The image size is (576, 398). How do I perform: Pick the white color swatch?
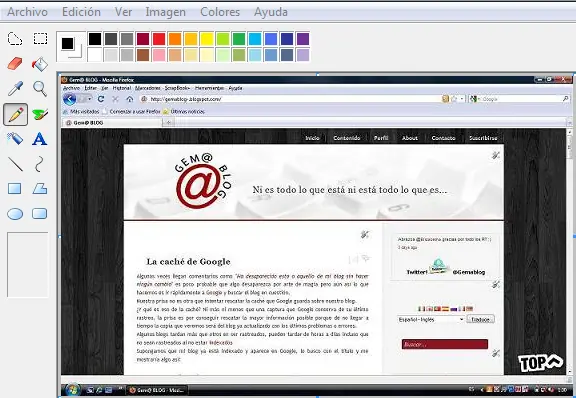coord(95,55)
